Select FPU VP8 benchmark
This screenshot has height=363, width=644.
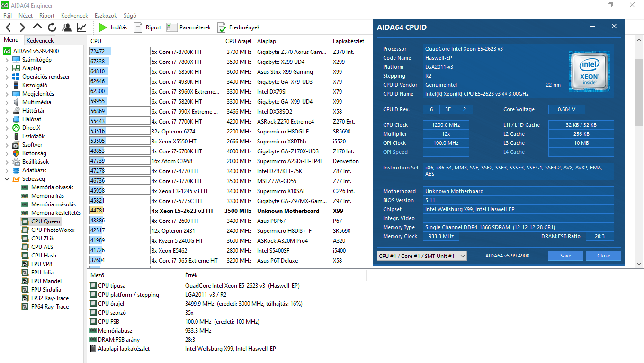click(x=42, y=264)
